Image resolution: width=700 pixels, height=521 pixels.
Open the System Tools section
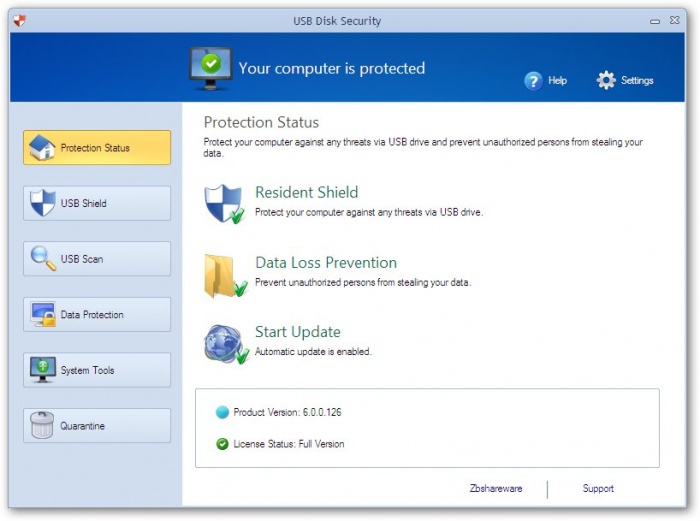97,370
